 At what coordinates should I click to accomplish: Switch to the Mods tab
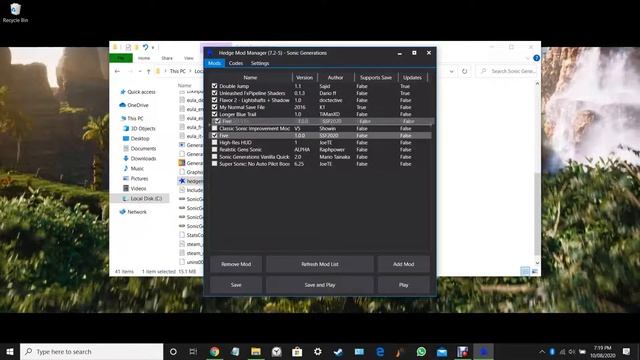214,63
